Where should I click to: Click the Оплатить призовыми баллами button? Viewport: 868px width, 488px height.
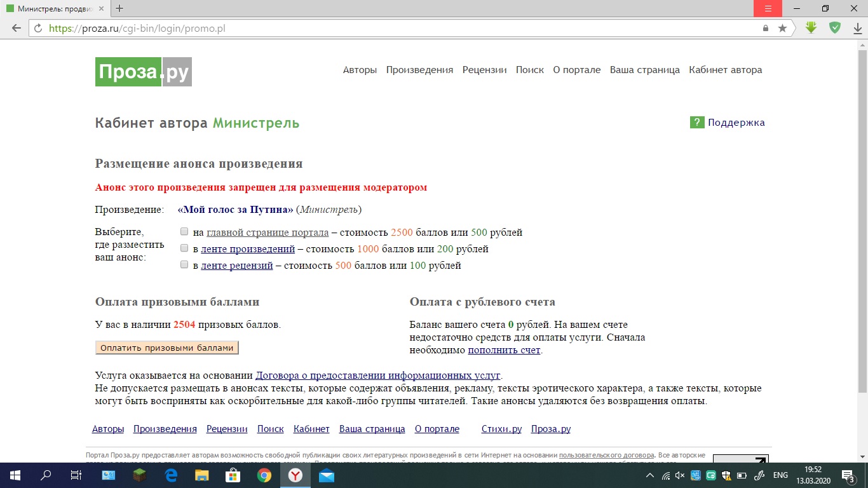click(167, 348)
